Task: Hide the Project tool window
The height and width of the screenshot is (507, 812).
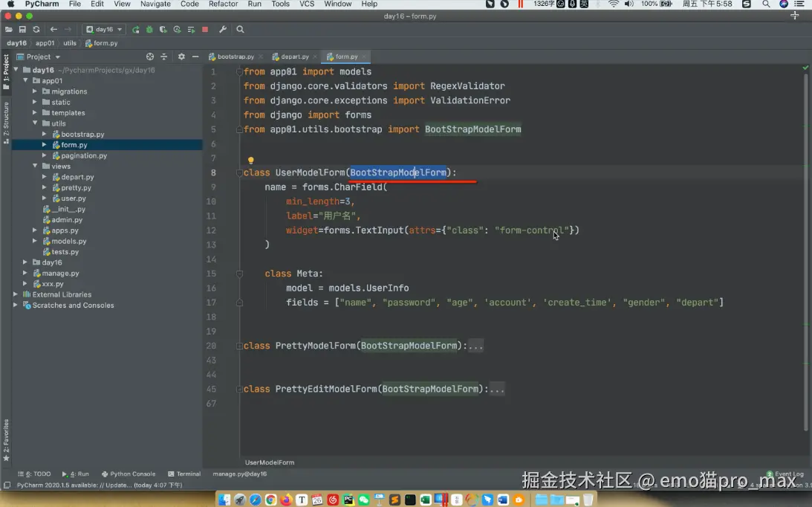Action: click(195, 56)
